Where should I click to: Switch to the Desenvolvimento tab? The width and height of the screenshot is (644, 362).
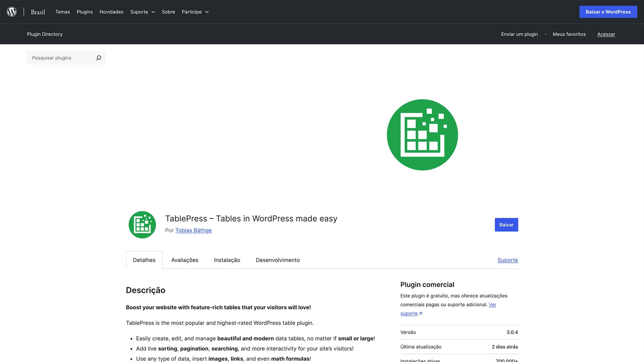coord(278,260)
